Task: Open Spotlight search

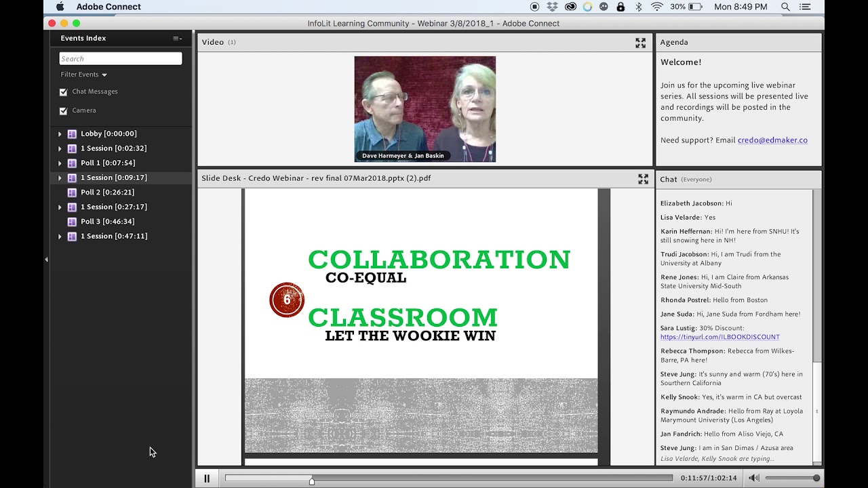Action: 785,7
